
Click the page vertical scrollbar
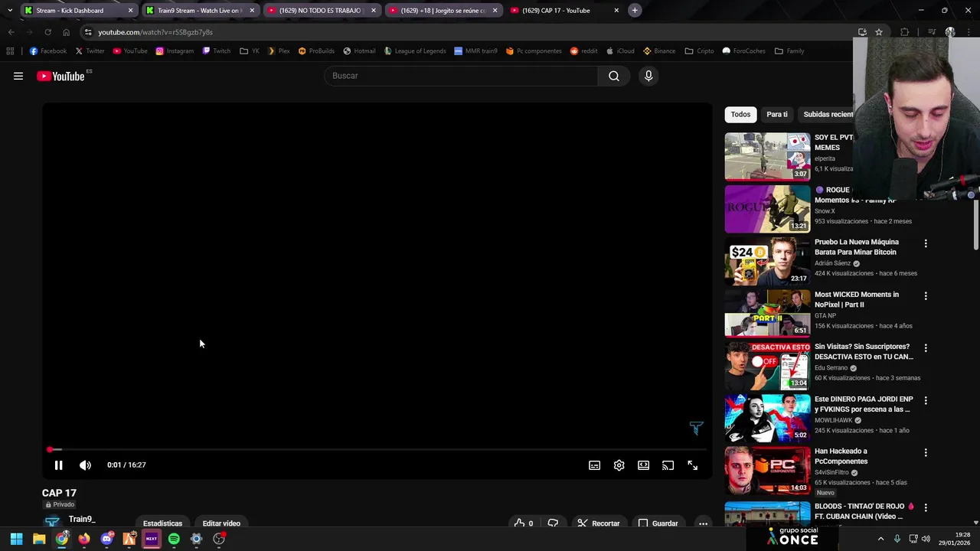click(975, 226)
